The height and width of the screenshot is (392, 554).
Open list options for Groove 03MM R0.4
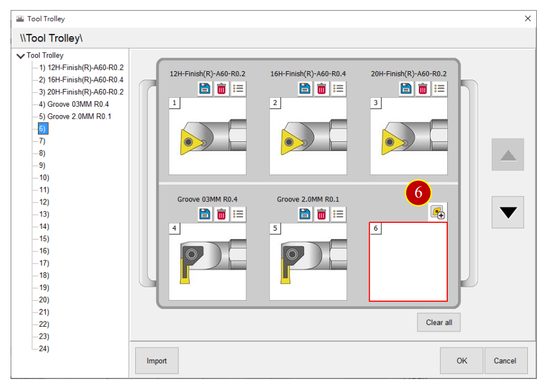pyautogui.click(x=238, y=214)
